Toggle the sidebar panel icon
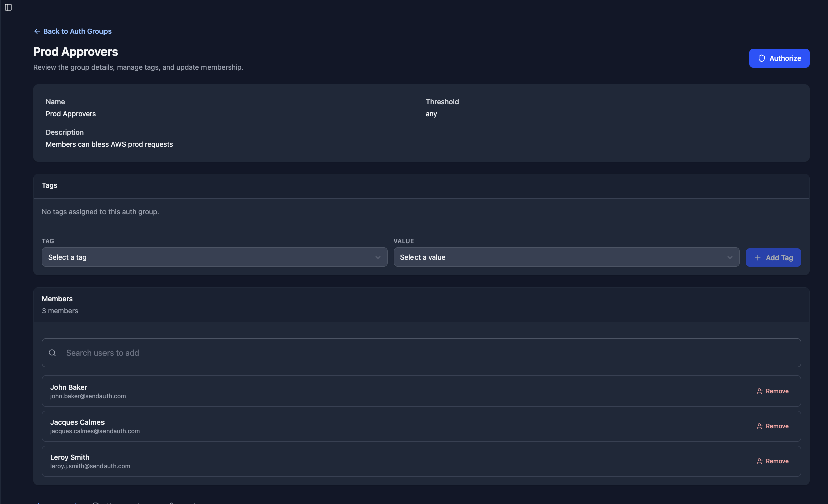 [8, 7]
